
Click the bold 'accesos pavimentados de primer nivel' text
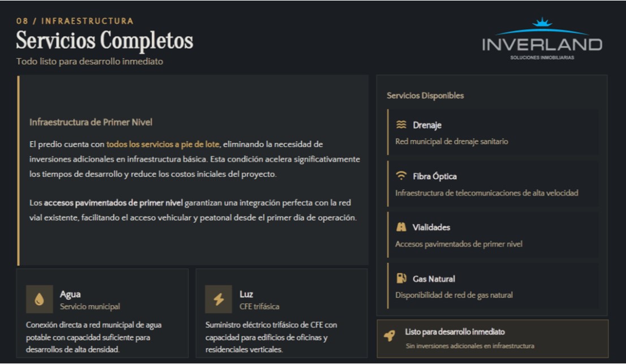point(113,203)
